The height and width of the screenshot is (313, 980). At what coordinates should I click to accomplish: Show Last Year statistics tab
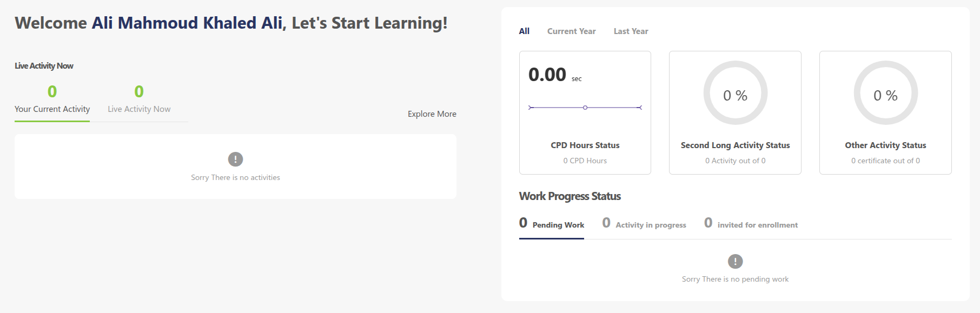coord(631,31)
